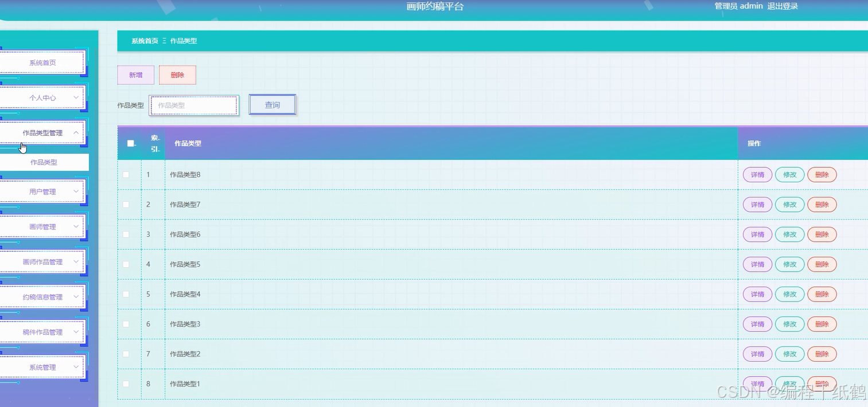View 详情 for 作品类型2
The image size is (868, 407).
pyautogui.click(x=757, y=354)
